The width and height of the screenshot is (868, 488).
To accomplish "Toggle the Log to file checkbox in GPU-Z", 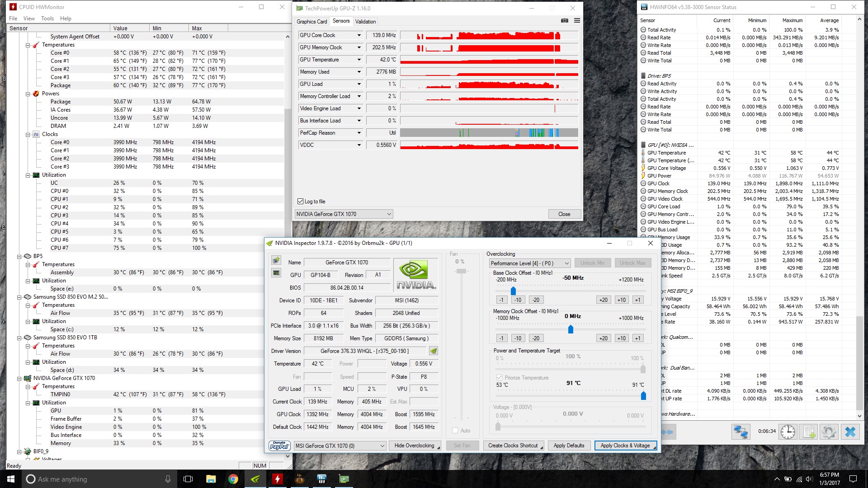I will tap(300, 202).
